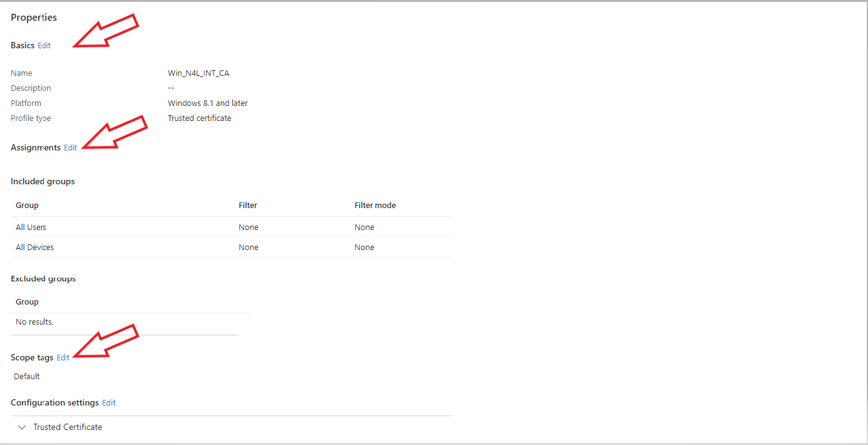
Task: Select the Windows 8.1 and later platform value
Action: [x=207, y=103]
